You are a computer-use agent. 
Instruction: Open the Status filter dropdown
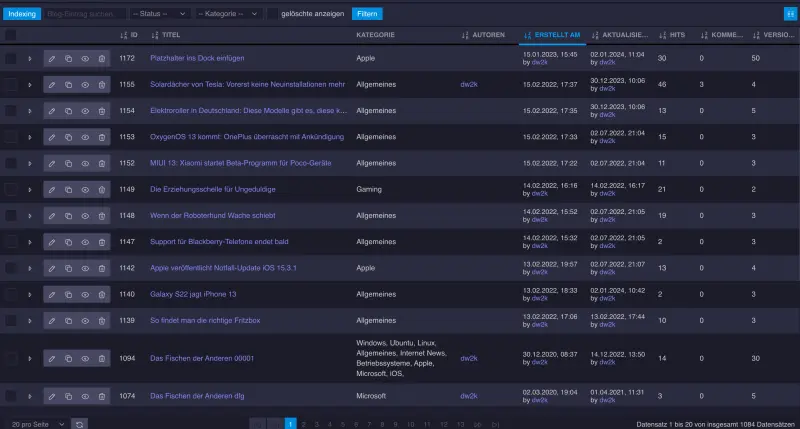click(160, 14)
